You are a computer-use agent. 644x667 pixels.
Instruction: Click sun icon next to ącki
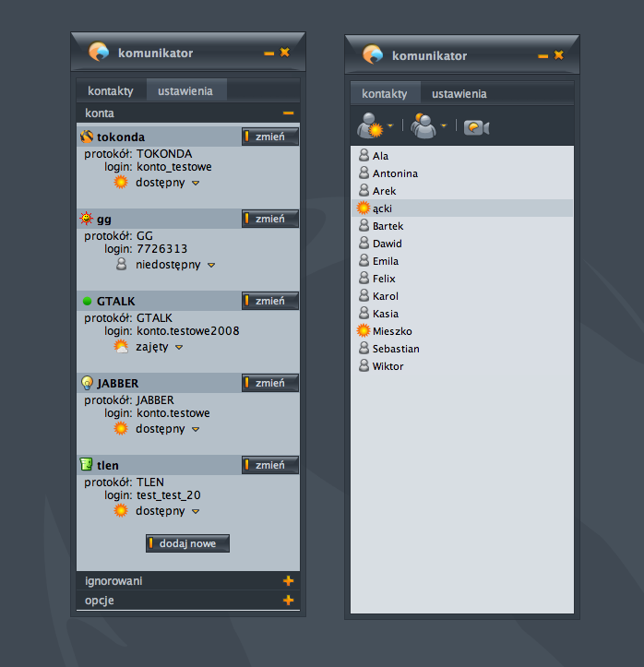pyautogui.click(x=364, y=208)
